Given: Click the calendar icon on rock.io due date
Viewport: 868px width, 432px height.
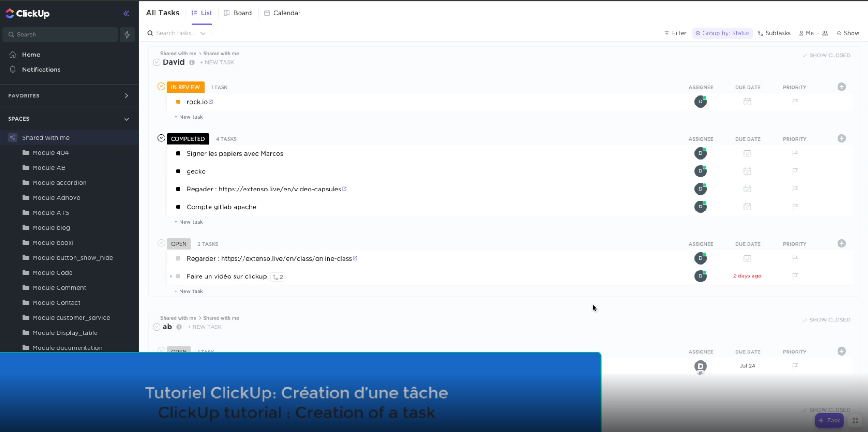Looking at the screenshot, I should [x=747, y=101].
